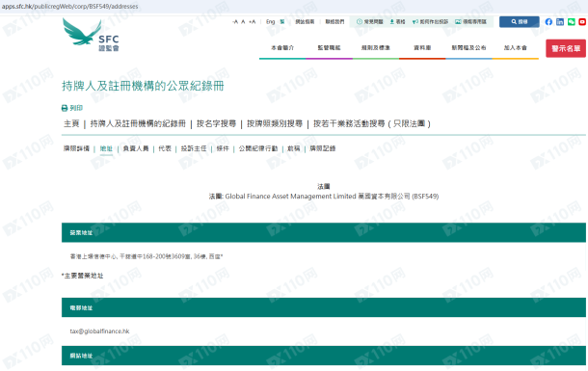588x371 pixels.
Task: Open 按若干業務活動搜尋 (只限法團) link
Action: [372, 123]
